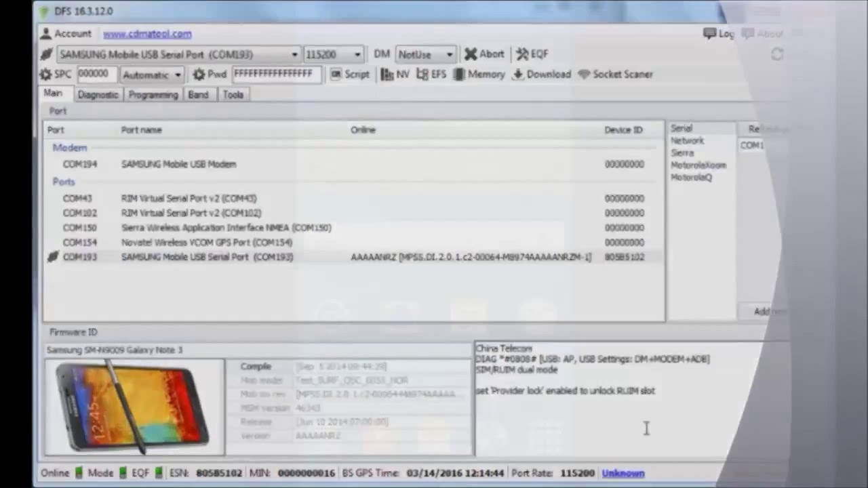Click the ESN 80585102 value
This screenshot has height=488, width=868.
[x=218, y=473]
